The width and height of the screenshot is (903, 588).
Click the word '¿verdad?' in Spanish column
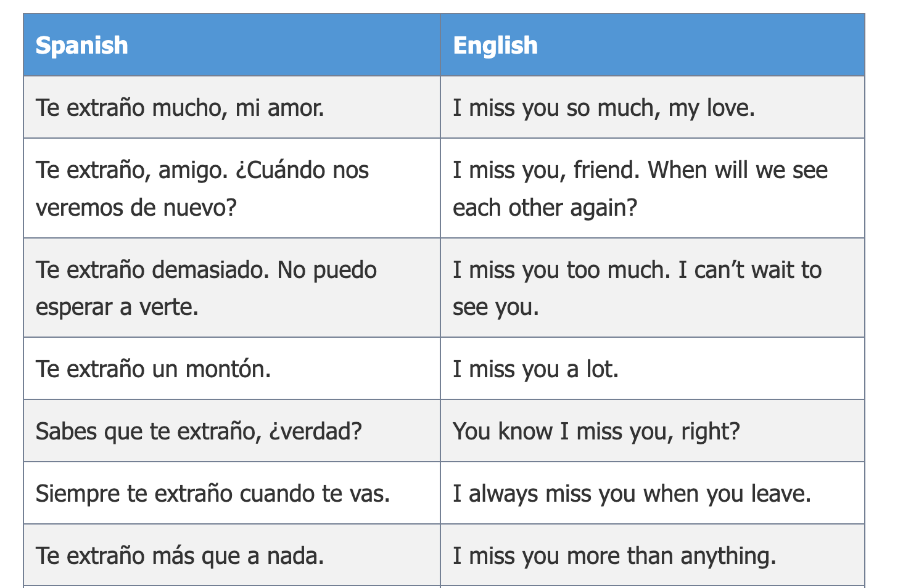click(x=316, y=431)
